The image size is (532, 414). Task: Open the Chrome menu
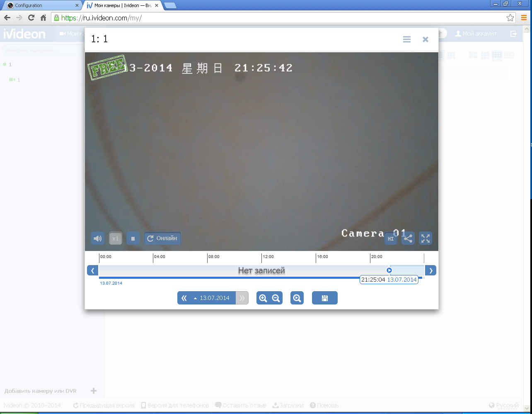[524, 18]
